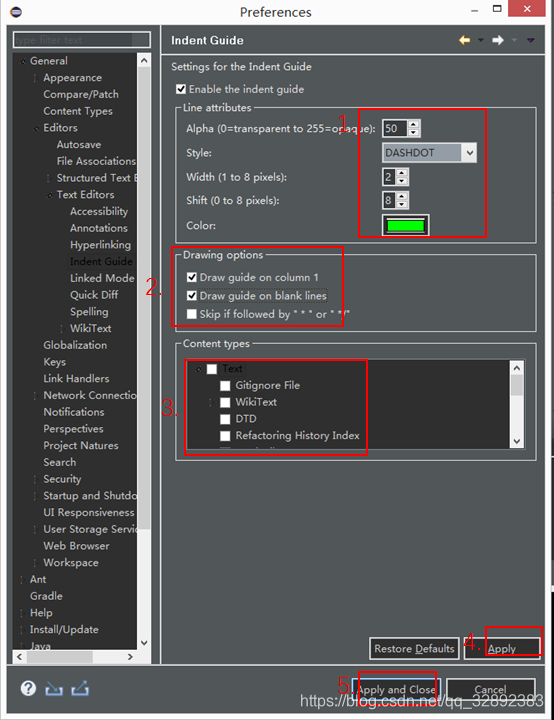Expand the Install/Update tree node
Image resolution: width=554 pixels, height=720 pixels.
click(22, 630)
